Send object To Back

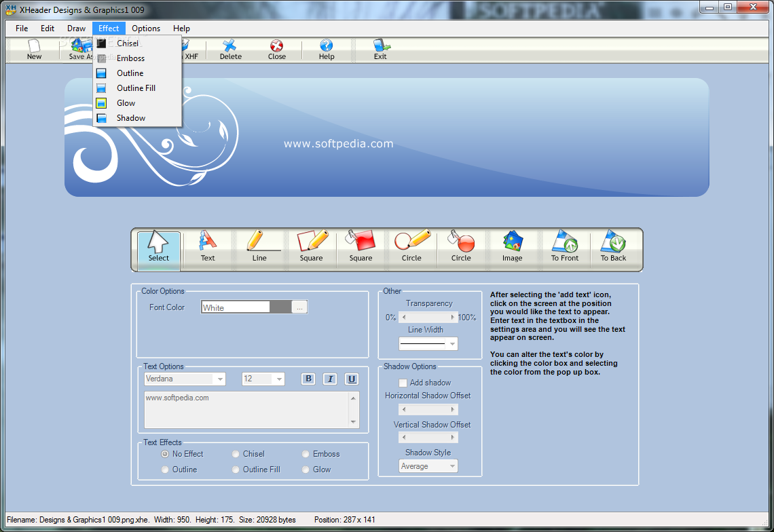(x=614, y=247)
